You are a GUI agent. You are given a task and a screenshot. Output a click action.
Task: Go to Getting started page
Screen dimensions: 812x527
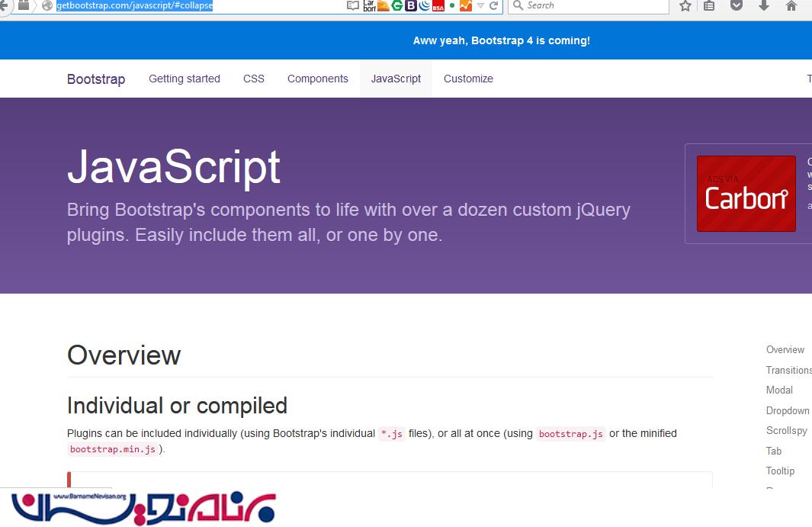pyautogui.click(x=184, y=79)
